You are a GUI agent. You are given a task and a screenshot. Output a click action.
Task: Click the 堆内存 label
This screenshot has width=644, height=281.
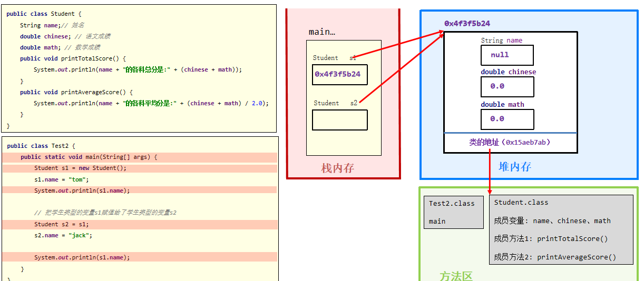(515, 167)
